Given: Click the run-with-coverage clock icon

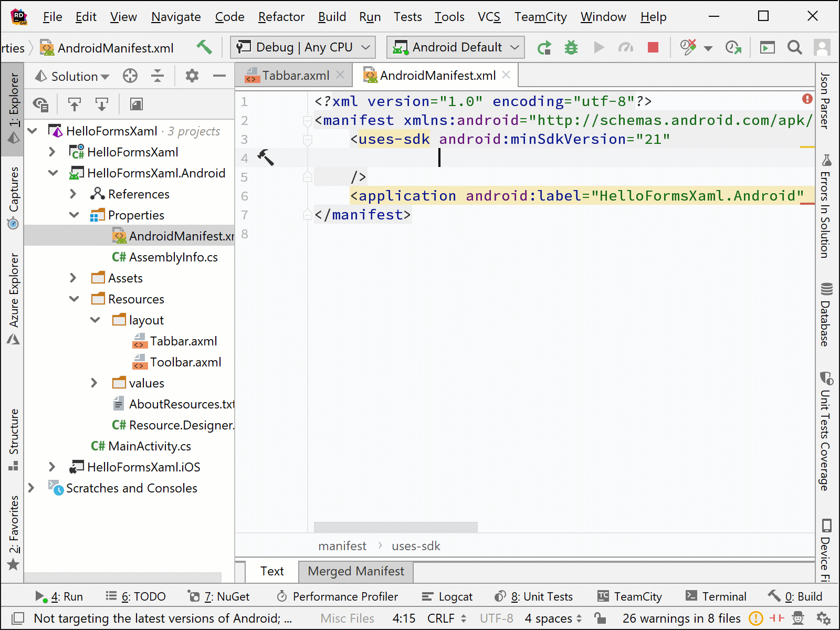Looking at the screenshot, I should 733,48.
